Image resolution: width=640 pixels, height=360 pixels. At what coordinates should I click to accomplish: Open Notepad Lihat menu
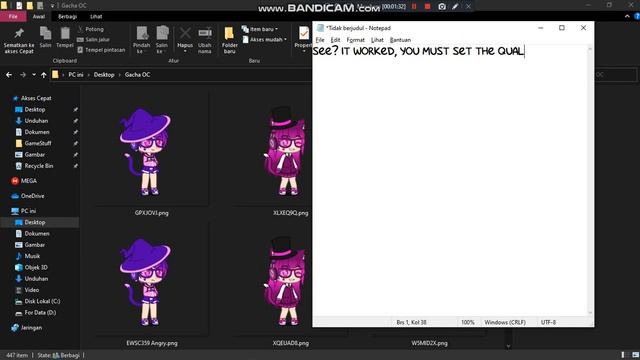377,40
